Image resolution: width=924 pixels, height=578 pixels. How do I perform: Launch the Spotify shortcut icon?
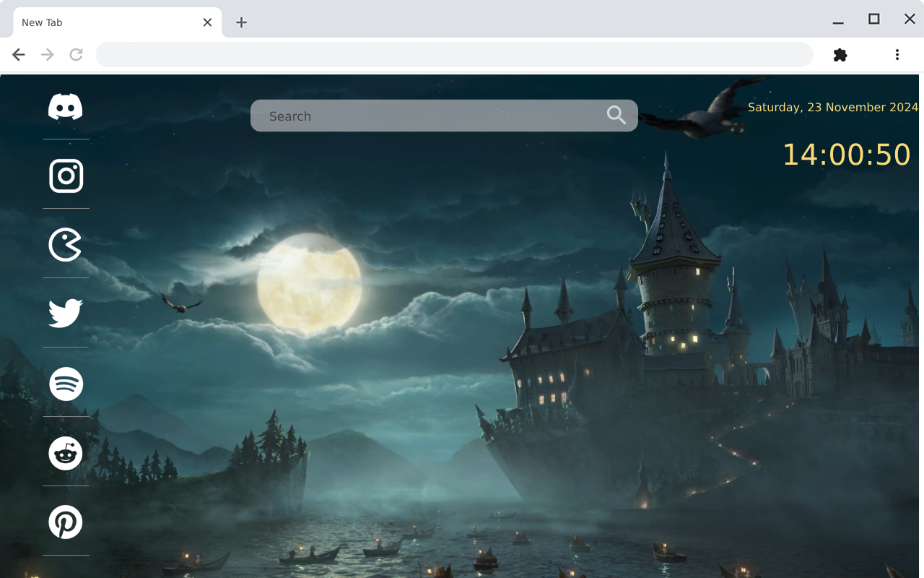(66, 384)
